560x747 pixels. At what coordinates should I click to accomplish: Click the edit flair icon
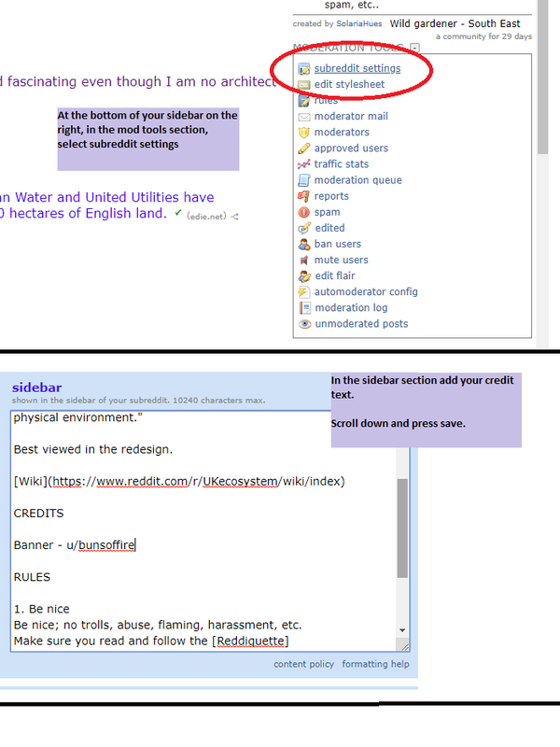point(304,276)
